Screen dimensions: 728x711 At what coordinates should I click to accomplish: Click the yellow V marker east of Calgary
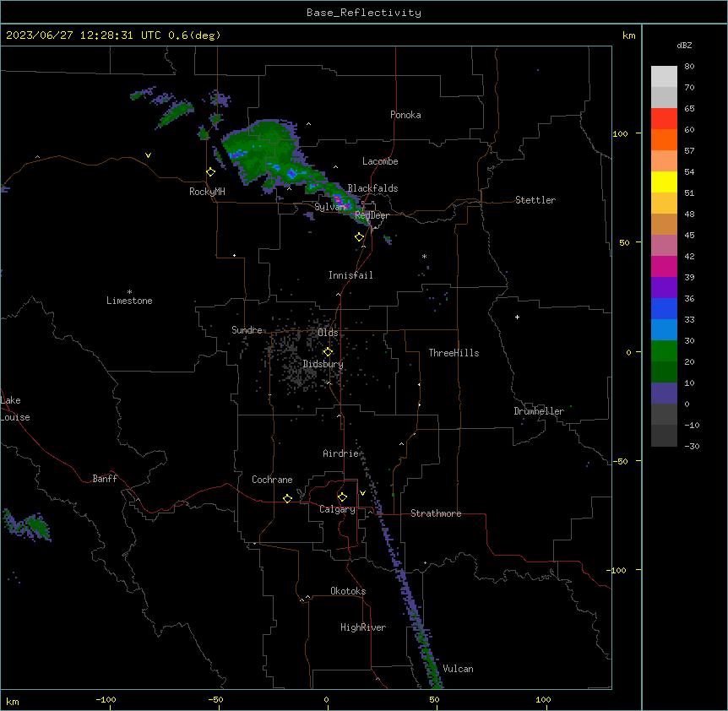[362, 493]
